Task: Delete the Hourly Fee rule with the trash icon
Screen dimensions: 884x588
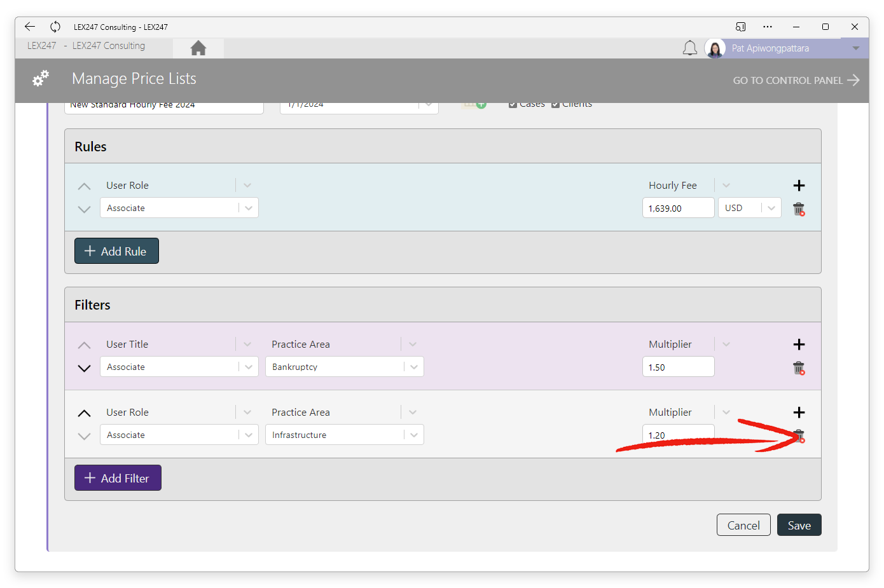Action: (x=799, y=209)
